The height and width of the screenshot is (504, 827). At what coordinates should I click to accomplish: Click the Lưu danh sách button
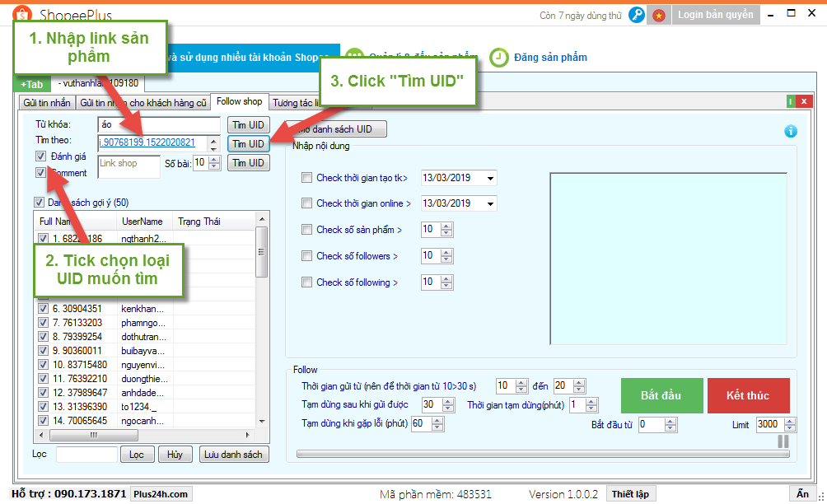point(234,455)
